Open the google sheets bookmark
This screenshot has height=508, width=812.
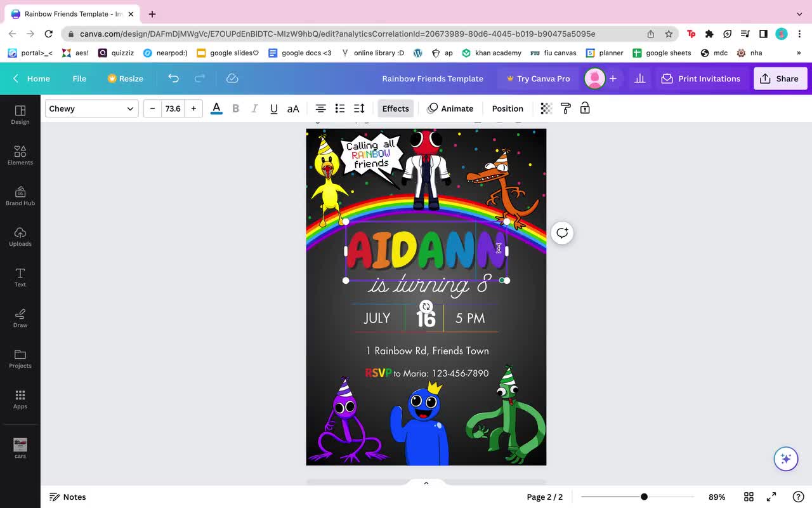point(662,53)
